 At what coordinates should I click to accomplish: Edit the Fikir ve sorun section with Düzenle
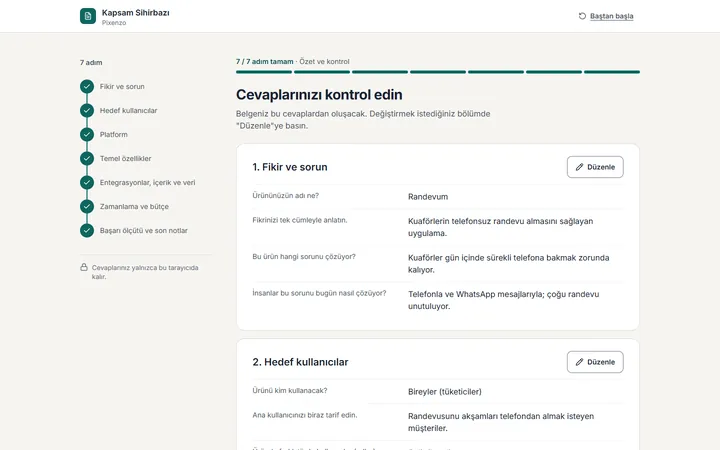[x=595, y=167]
